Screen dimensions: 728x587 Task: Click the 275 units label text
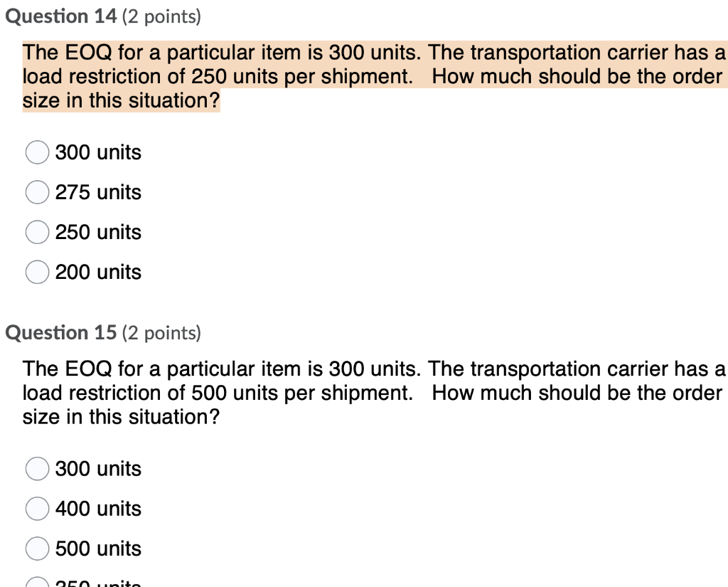point(98,192)
